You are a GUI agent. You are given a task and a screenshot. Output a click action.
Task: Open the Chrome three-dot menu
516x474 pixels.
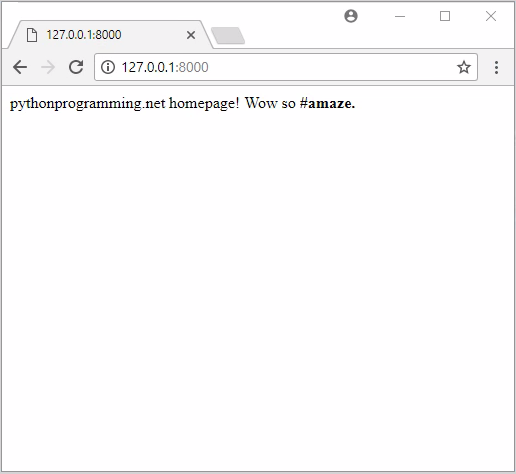tap(496, 67)
